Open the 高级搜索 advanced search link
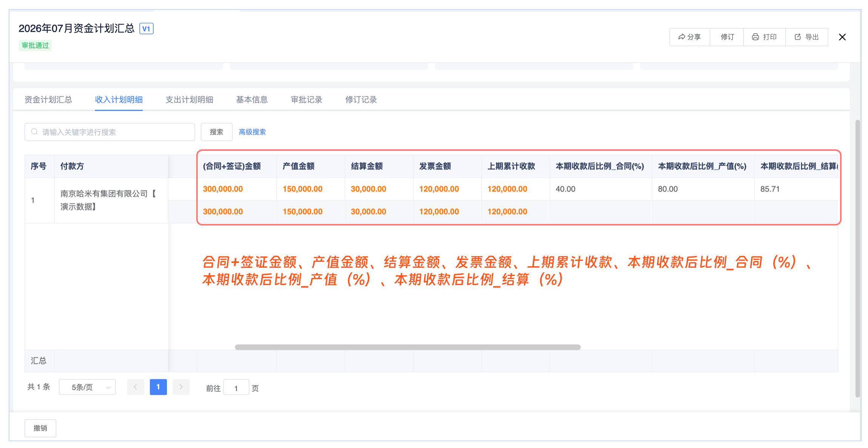868x448 pixels. [252, 132]
